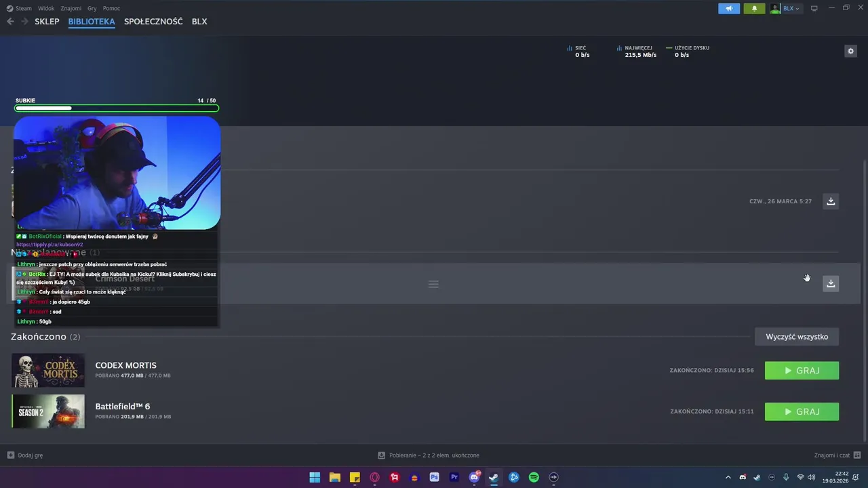Click Wyczyść wszystko button
Viewport: 868px width, 488px height.
point(797,337)
